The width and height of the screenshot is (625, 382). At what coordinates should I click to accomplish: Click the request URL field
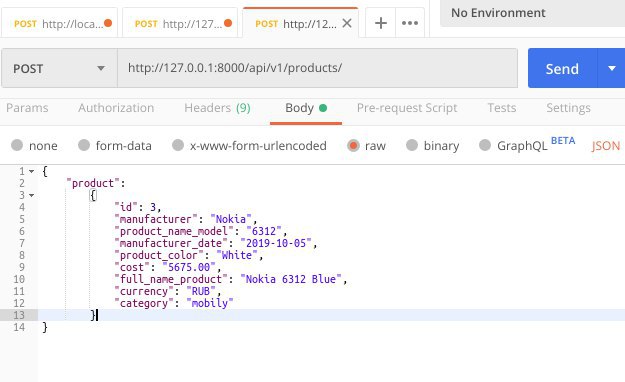point(317,68)
